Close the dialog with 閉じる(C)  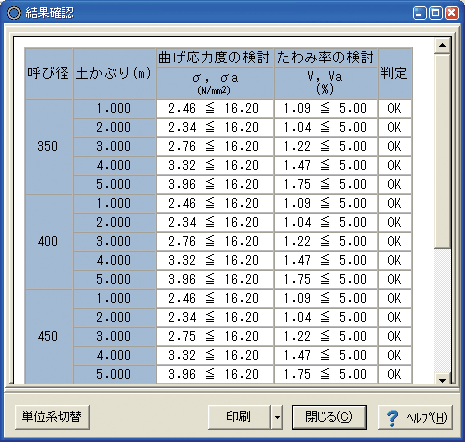coord(329,417)
